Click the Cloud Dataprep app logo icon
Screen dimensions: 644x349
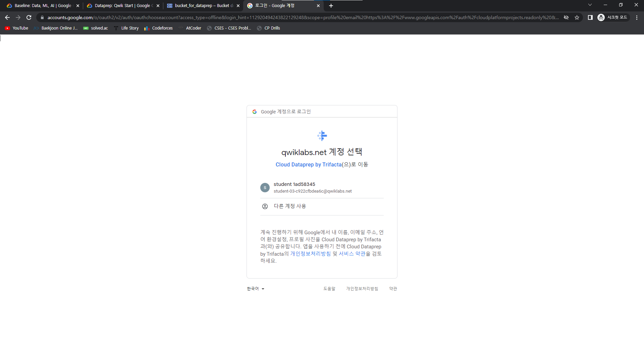(322, 136)
